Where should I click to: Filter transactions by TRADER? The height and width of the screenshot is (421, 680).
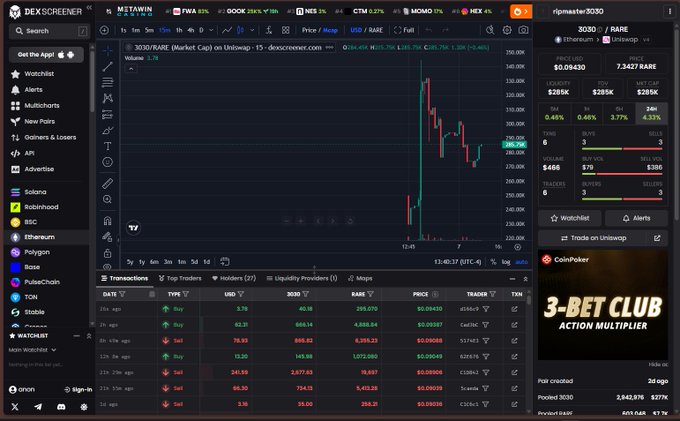493,294
